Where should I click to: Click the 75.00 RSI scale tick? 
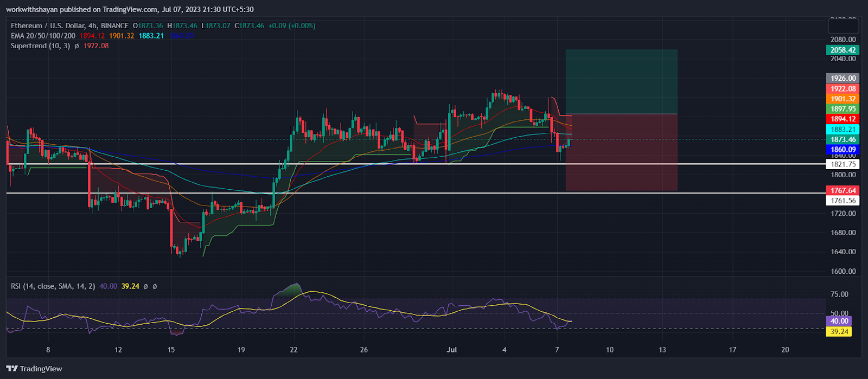pos(839,294)
